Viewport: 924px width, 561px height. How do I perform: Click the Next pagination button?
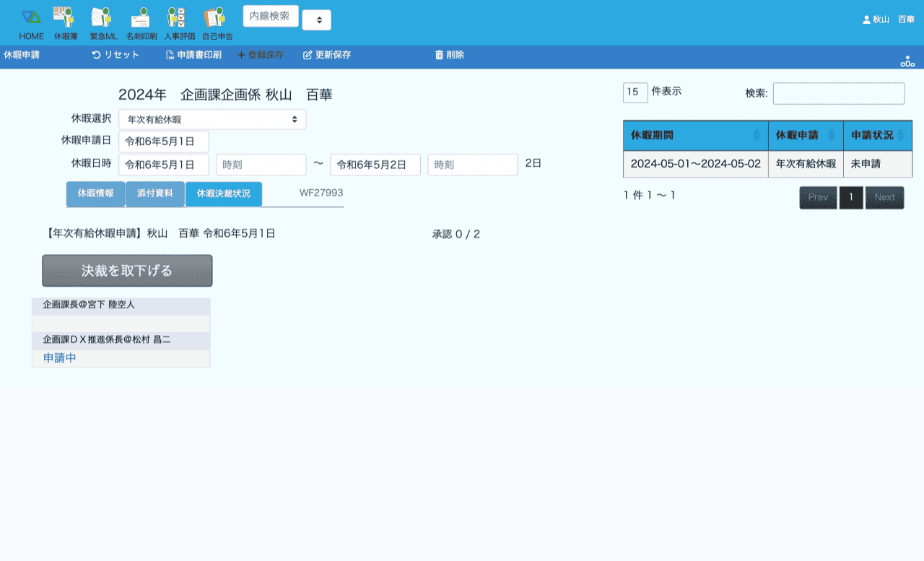click(884, 197)
